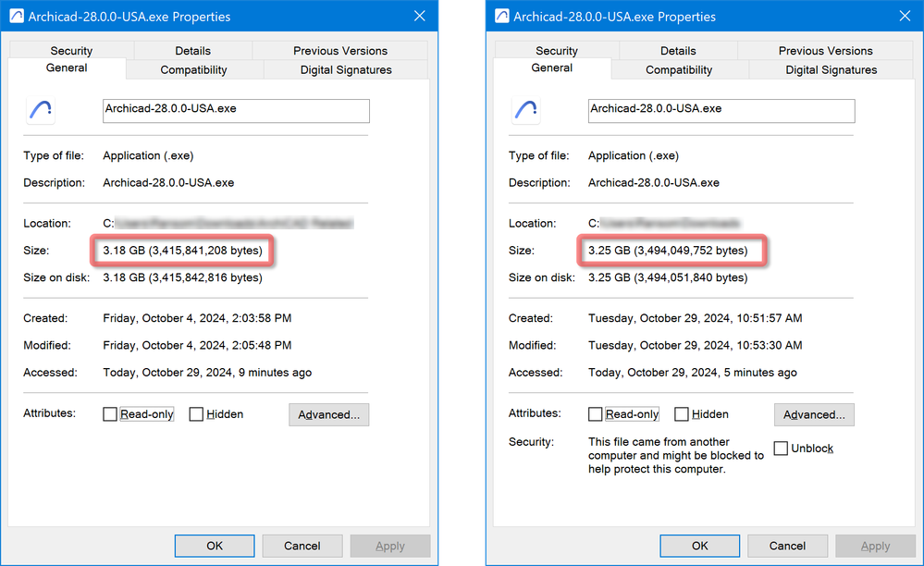Viewport: 924px width, 566px height.
Task: Click right dialog title bar Archicad icon
Action: pos(501,16)
